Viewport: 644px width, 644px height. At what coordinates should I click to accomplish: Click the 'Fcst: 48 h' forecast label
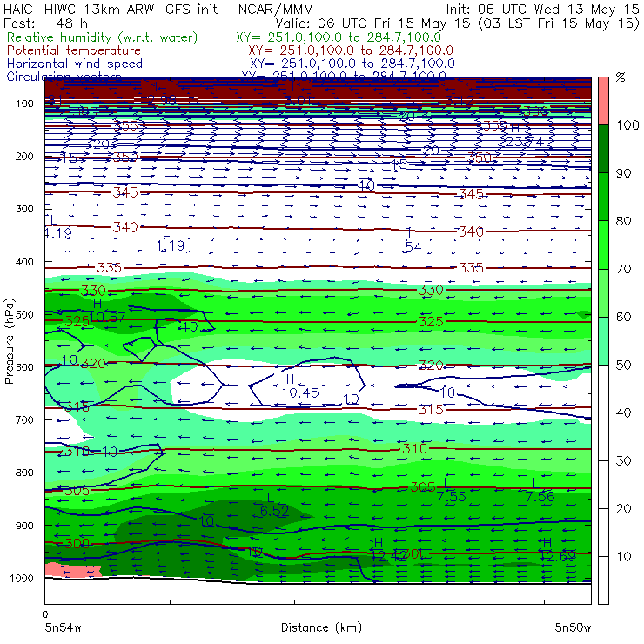45,23
